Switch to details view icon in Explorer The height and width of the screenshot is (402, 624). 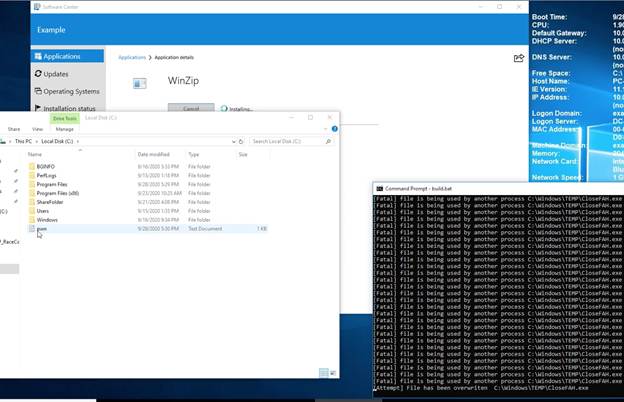coord(324,372)
